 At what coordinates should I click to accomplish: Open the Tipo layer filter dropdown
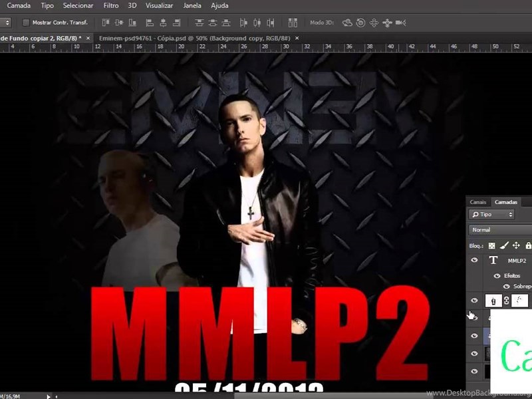tap(491, 214)
